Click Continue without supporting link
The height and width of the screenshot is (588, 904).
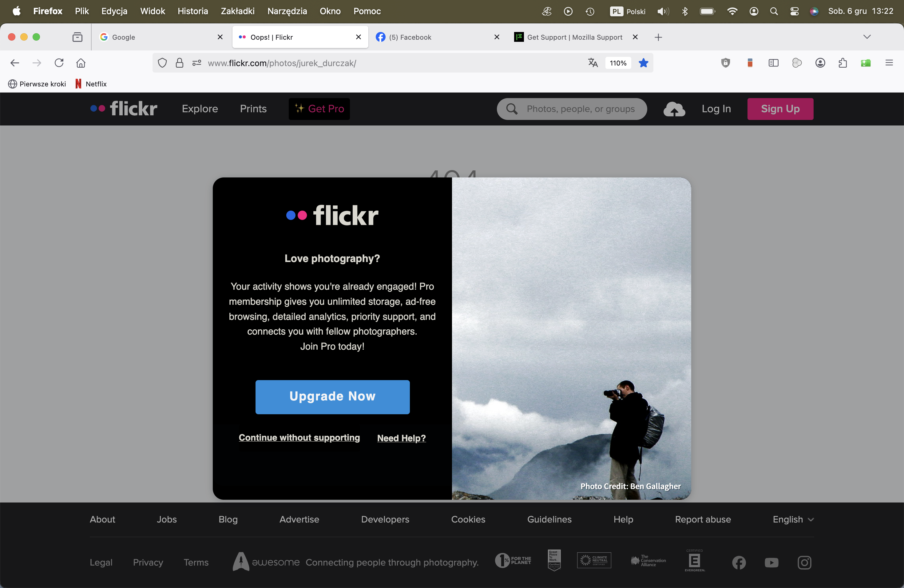pyautogui.click(x=299, y=438)
